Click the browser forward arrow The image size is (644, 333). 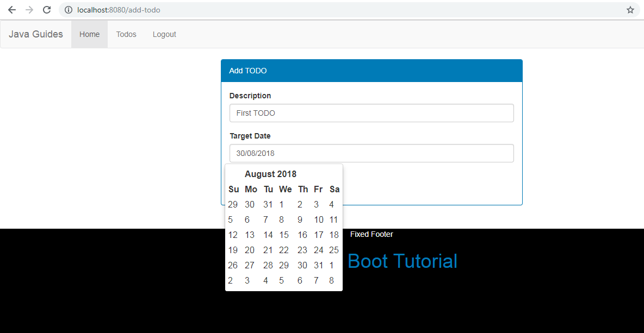28,9
